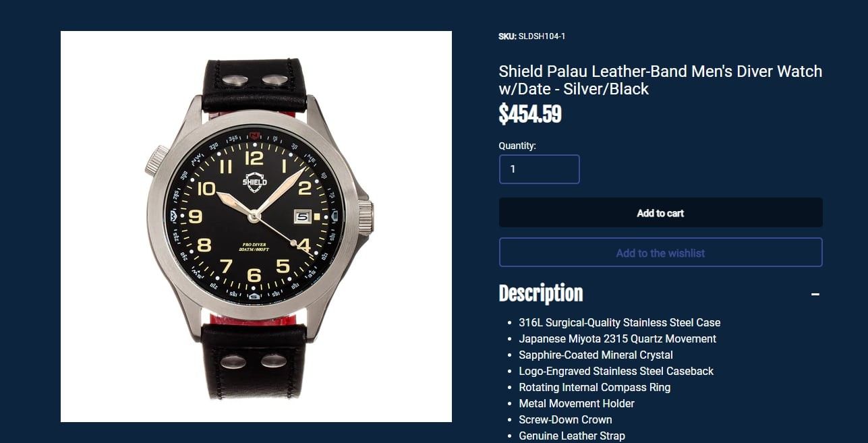
Task: Collapse Description with the minus icon
Action: pyautogui.click(x=815, y=294)
